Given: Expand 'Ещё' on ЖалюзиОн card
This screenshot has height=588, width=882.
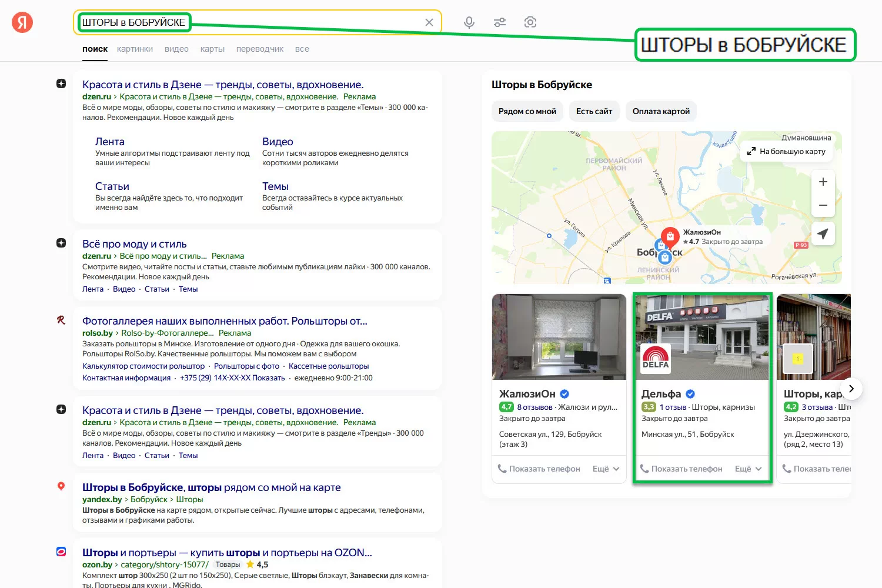Looking at the screenshot, I should coord(606,469).
